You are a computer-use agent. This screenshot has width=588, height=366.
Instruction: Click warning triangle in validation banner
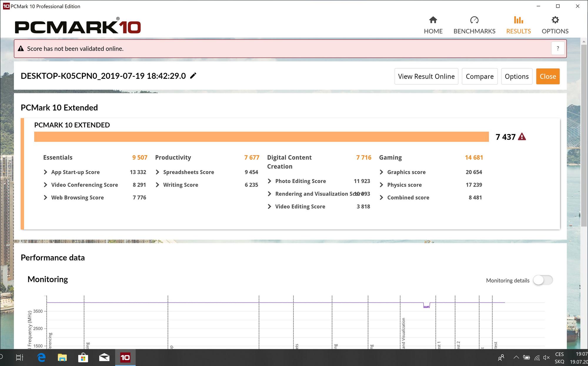21,49
